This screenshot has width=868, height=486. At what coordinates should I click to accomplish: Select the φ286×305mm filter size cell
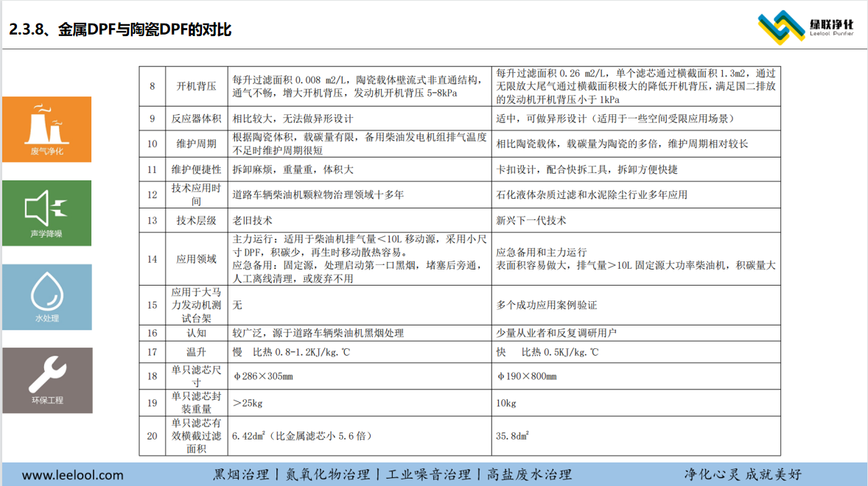tap(263, 376)
